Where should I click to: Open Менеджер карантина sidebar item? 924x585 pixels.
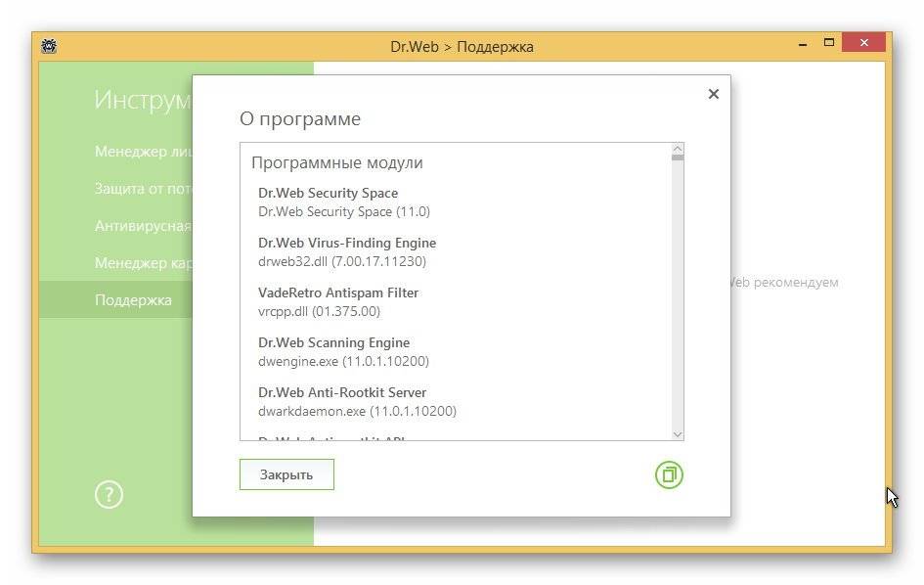(143, 263)
